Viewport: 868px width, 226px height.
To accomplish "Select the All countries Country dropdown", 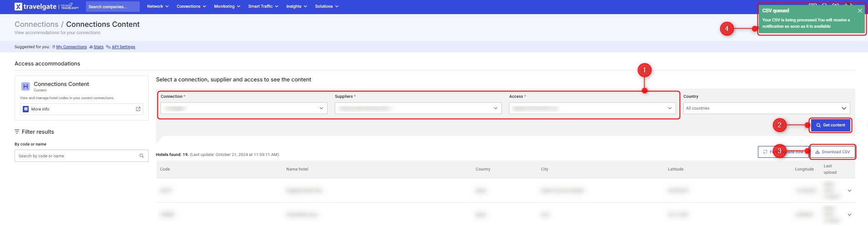I will [766, 108].
